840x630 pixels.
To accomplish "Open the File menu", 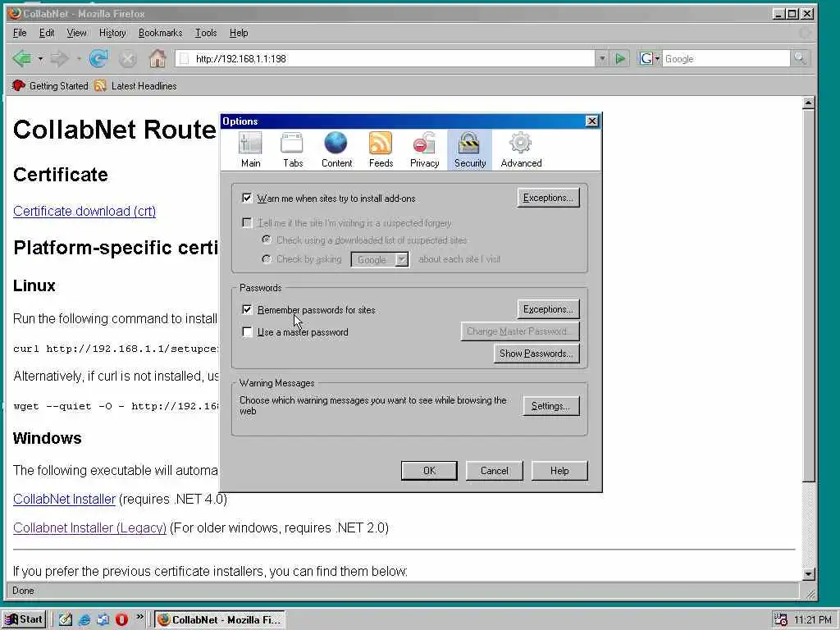I will (20, 33).
